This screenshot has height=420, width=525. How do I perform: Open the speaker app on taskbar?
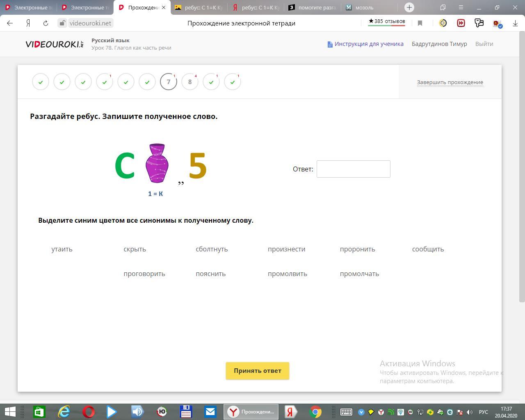tap(137, 411)
